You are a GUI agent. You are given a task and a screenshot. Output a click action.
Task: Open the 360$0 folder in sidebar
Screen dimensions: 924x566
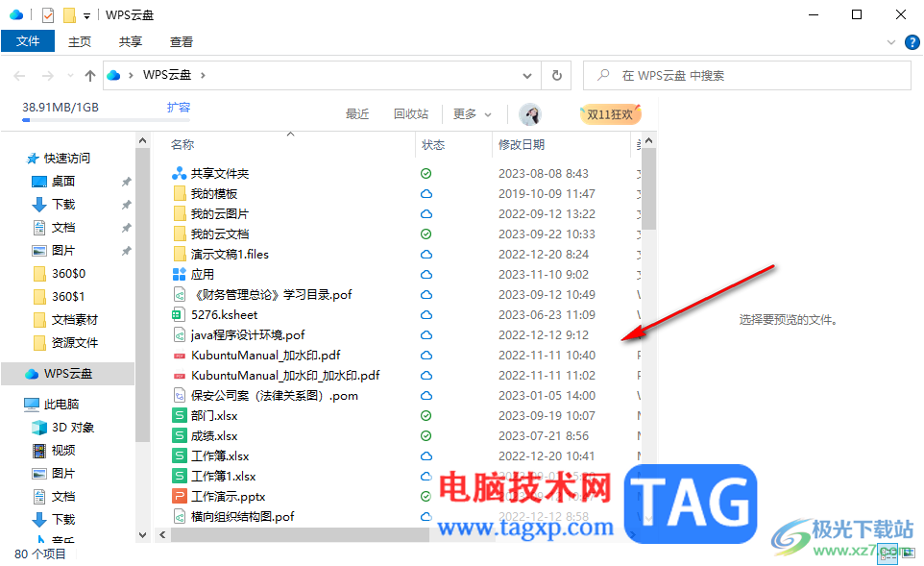tap(68, 274)
